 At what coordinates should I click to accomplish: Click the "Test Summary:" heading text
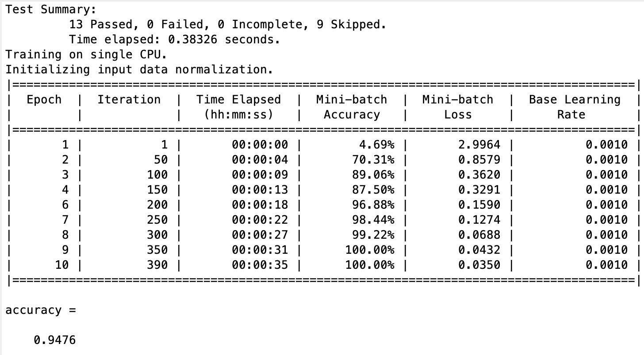click(50, 9)
